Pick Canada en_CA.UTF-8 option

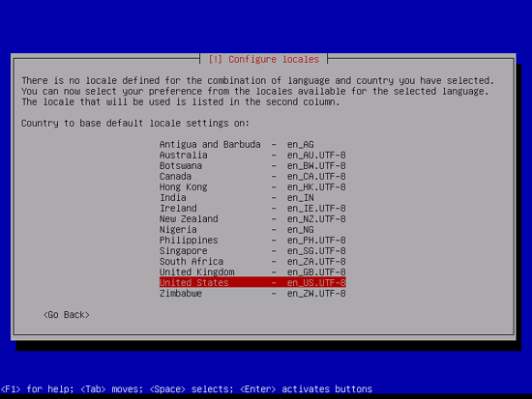point(252,176)
